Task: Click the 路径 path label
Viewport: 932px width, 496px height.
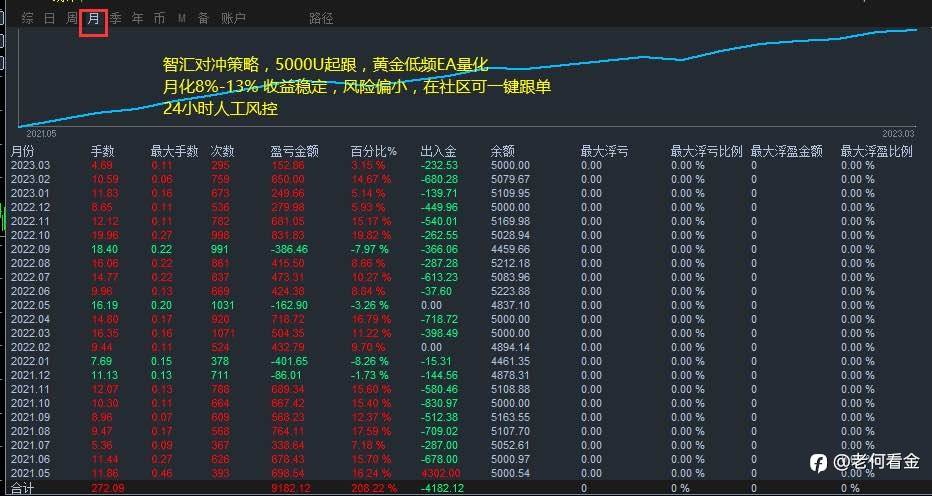Action: point(321,18)
